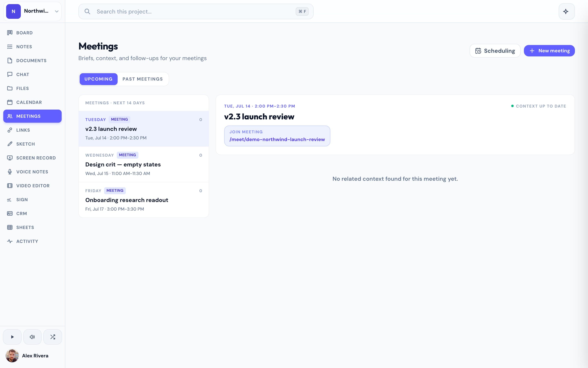Open Notes from the sidebar

[x=32, y=46]
